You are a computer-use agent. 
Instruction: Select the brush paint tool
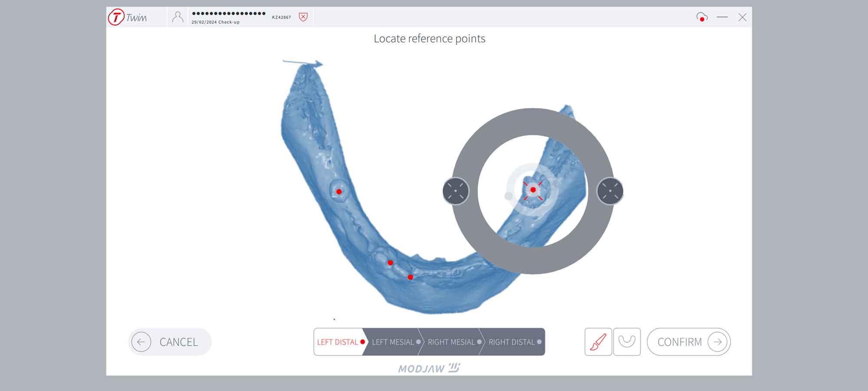[598, 342]
